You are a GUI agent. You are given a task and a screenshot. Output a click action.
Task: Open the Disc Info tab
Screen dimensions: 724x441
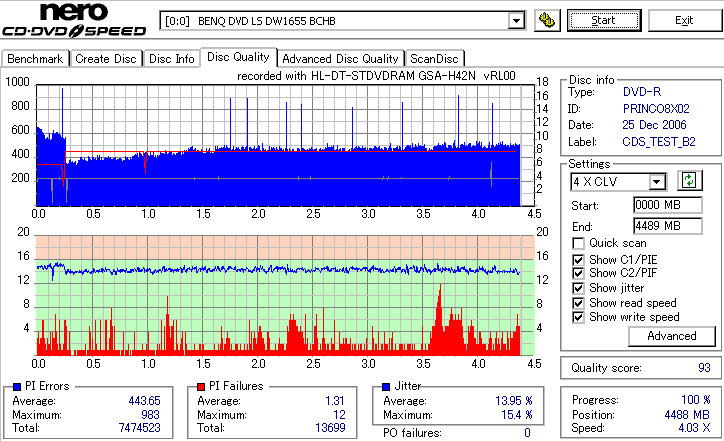point(171,59)
